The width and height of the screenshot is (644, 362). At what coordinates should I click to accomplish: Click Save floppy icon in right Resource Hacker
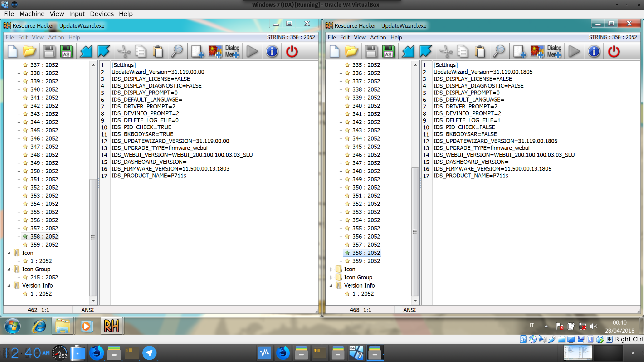(371, 51)
